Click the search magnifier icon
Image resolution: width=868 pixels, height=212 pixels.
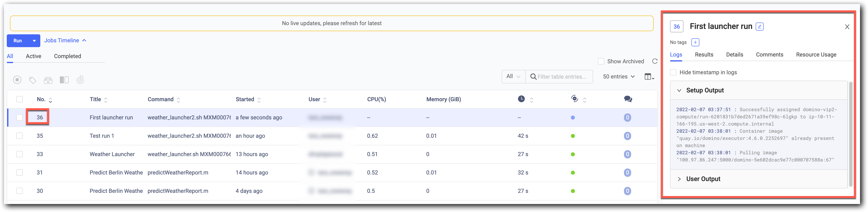click(x=533, y=77)
